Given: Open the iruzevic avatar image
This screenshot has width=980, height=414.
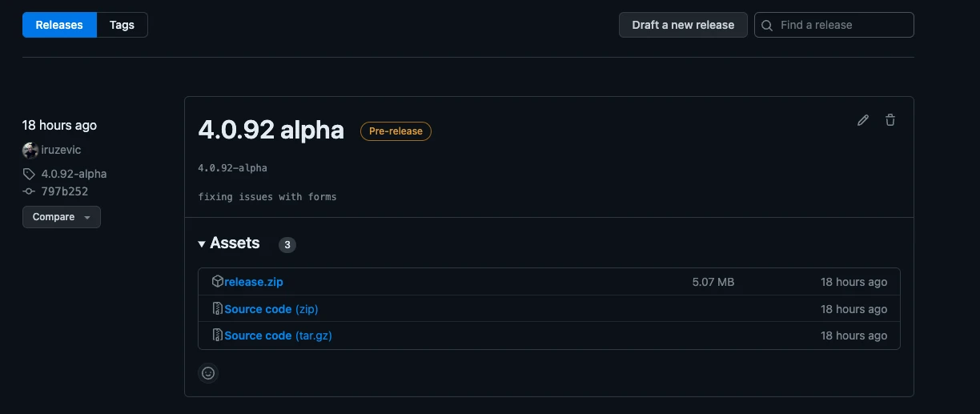Looking at the screenshot, I should pos(30,151).
